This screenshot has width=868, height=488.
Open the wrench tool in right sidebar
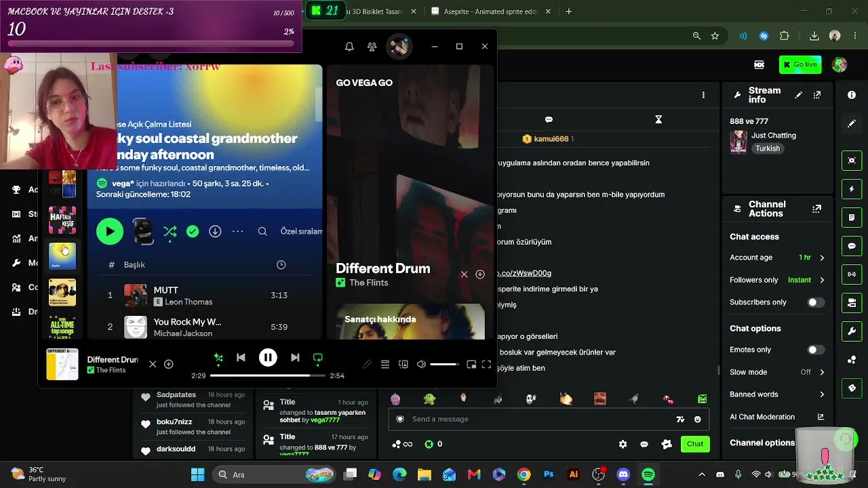pyautogui.click(x=852, y=331)
